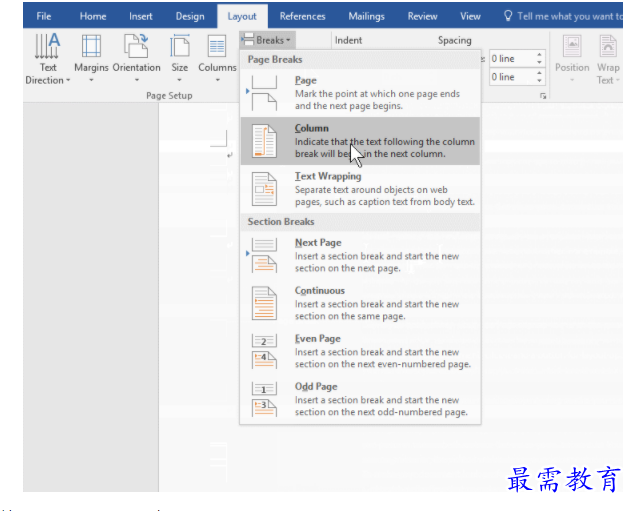Expand the Size dropdown arrow
The height and width of the screenshot is (511, 629).
click(179, 80)
